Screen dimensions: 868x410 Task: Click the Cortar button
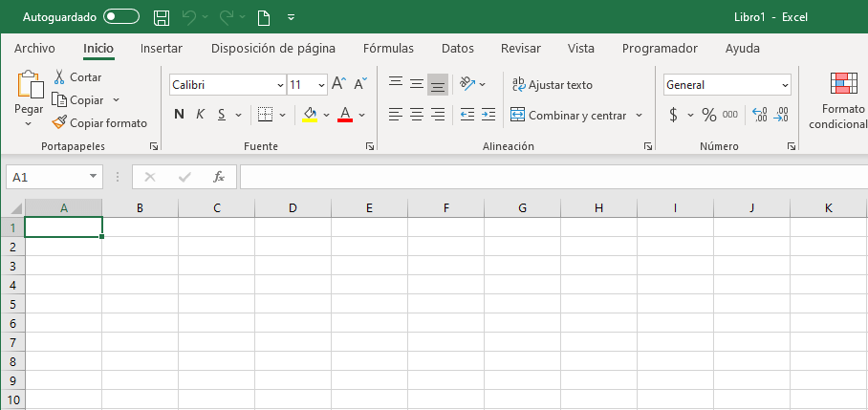(x=77, y=77)
